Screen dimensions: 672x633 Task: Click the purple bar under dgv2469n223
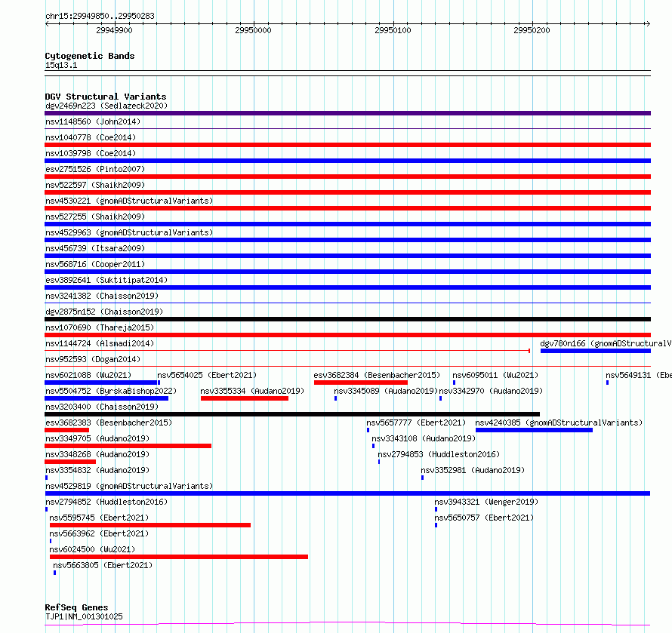click(x=347, y=113)
